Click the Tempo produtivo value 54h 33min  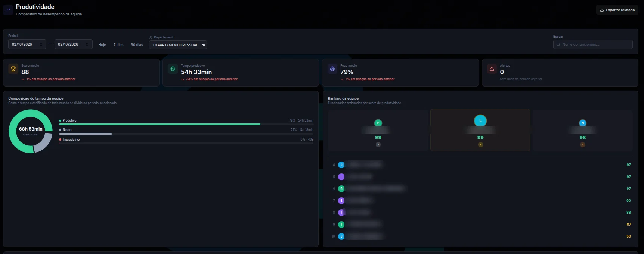(x=196, y=72)
